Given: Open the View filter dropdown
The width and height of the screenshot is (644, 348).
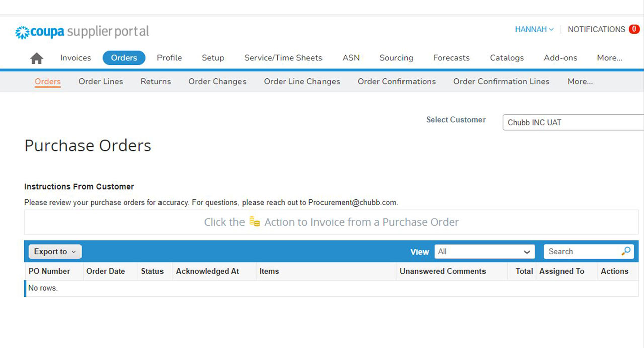Looking at the screenshot, I should tap(484, 252).
